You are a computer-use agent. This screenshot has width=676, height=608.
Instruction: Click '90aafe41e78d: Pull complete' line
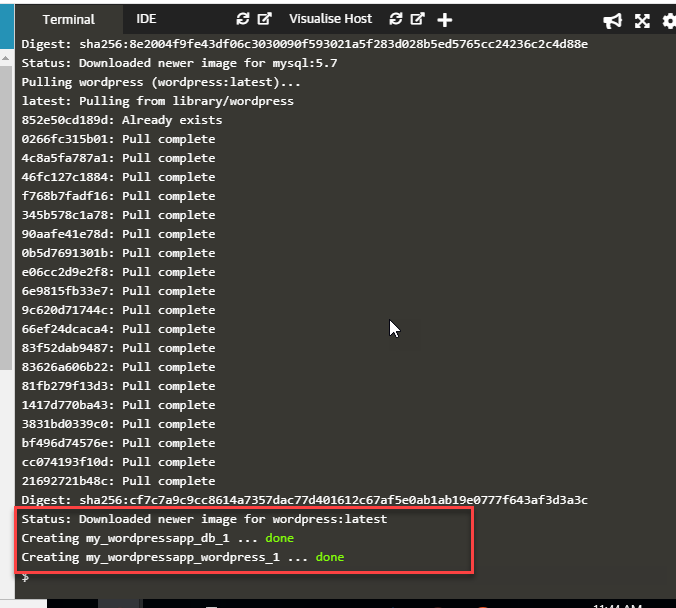coord(118,234)
